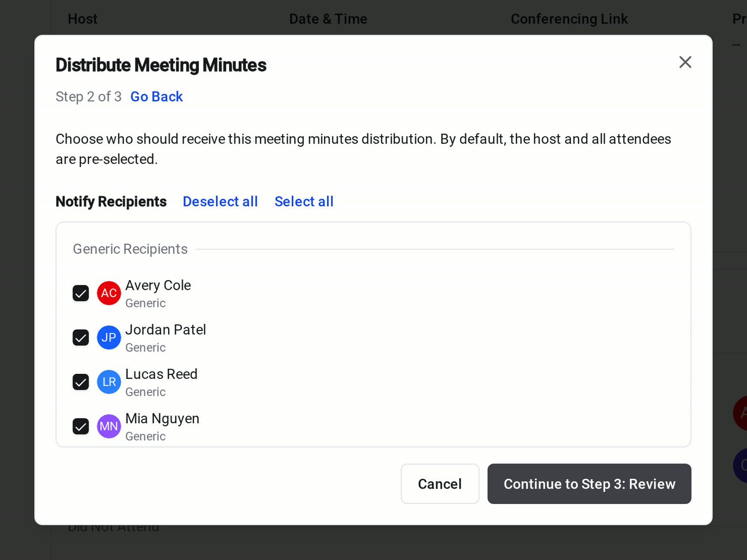Click the JP avatar for Jordan Patel
Viewport: 747px width, 560px height.
109,337
